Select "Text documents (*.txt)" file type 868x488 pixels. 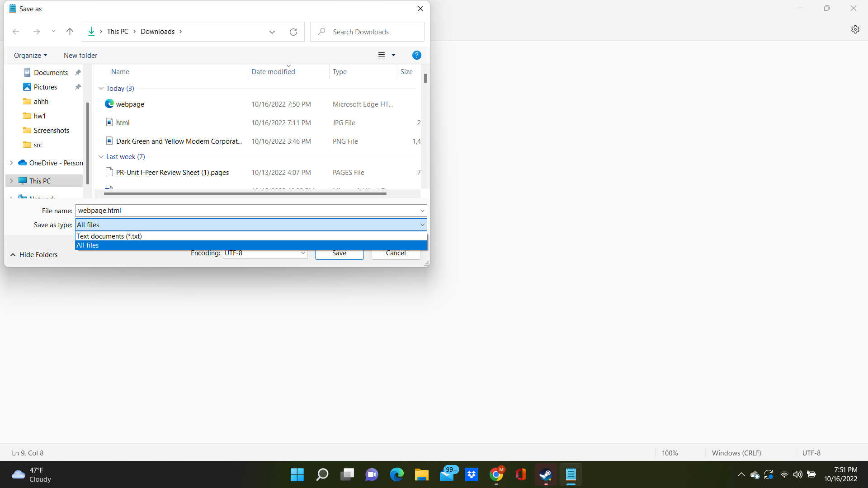coord(108,236)
